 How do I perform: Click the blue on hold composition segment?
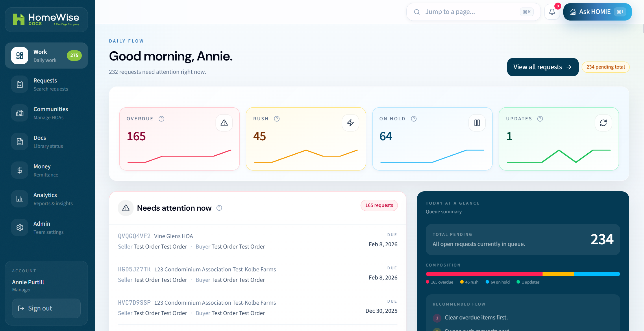pos(597,274)
